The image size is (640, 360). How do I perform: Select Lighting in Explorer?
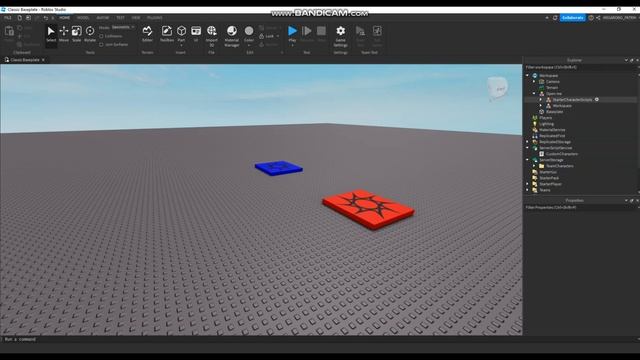546,124
